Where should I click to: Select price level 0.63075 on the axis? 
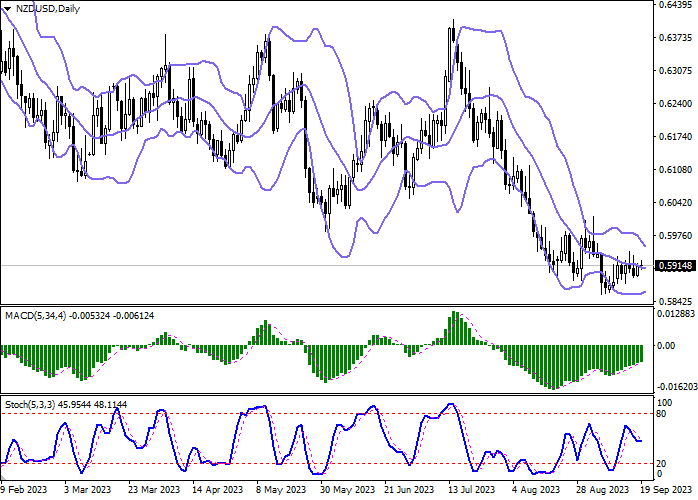tap(675, 70)
